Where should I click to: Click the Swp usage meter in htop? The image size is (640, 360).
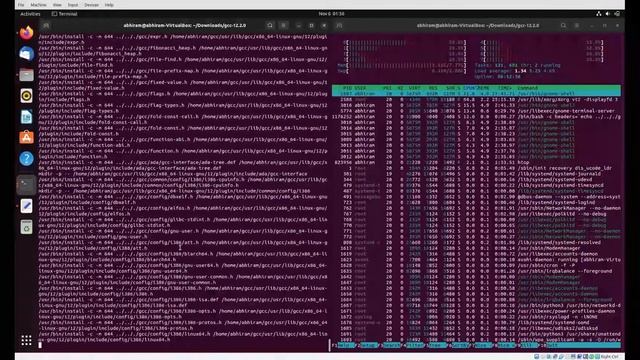pyautogui.click(x=402, y=71)
